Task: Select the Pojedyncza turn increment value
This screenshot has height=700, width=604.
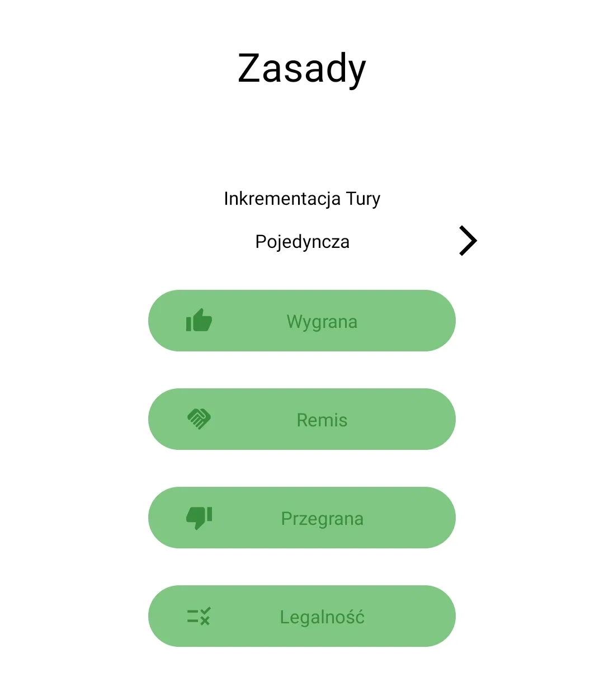Action: point(302,242)
